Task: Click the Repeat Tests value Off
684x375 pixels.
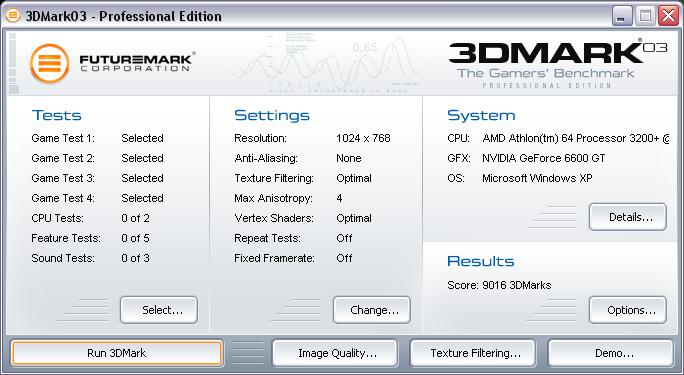Action: pyautogui.click(x=344, y=238)
